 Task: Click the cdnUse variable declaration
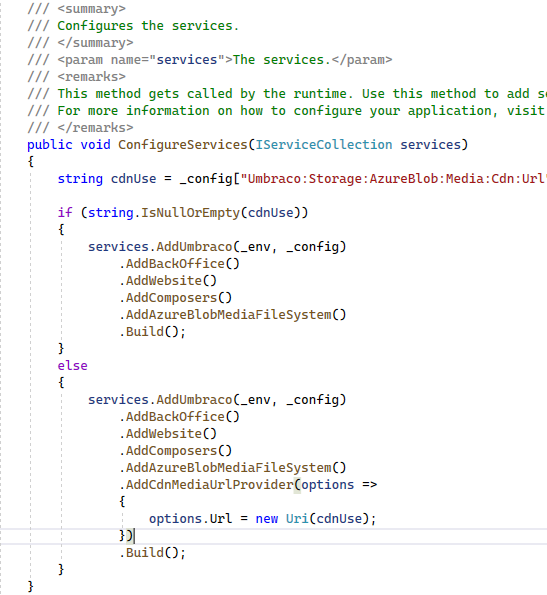(133, 179)
